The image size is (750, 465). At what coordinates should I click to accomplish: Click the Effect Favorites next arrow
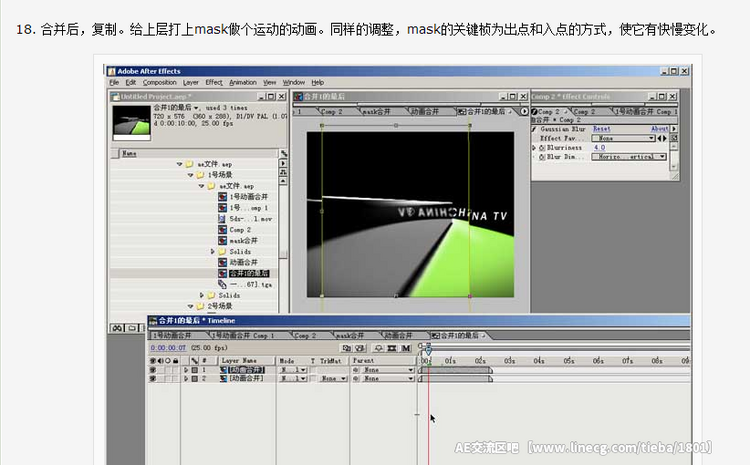click(664, 138)
